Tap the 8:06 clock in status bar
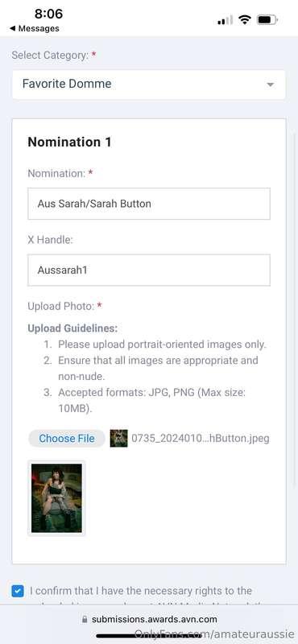The image size is (298, 644). (48, 14)
